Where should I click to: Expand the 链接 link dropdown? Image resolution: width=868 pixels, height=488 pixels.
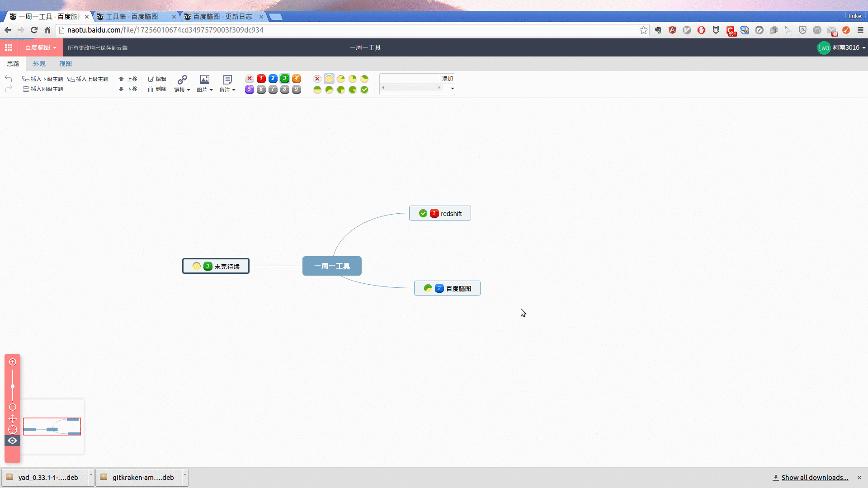pos(182,90)
